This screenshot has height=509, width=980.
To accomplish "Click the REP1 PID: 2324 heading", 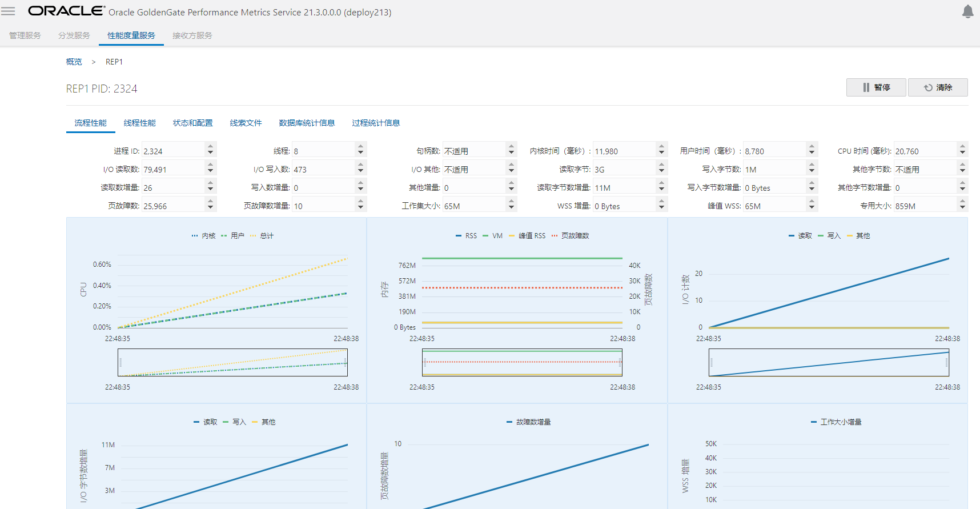I will (102, 89).
